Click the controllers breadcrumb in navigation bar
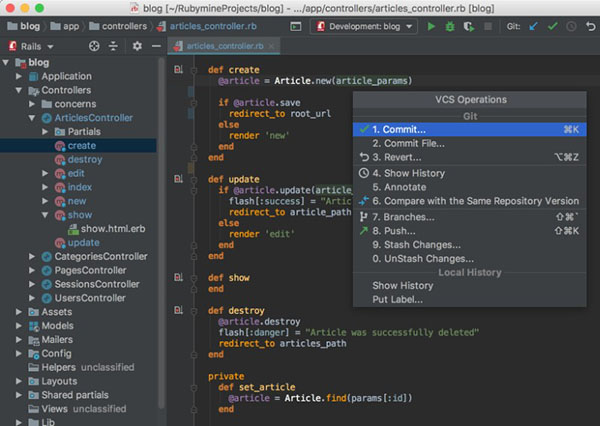Screen dimensions: 600x426 118,26
